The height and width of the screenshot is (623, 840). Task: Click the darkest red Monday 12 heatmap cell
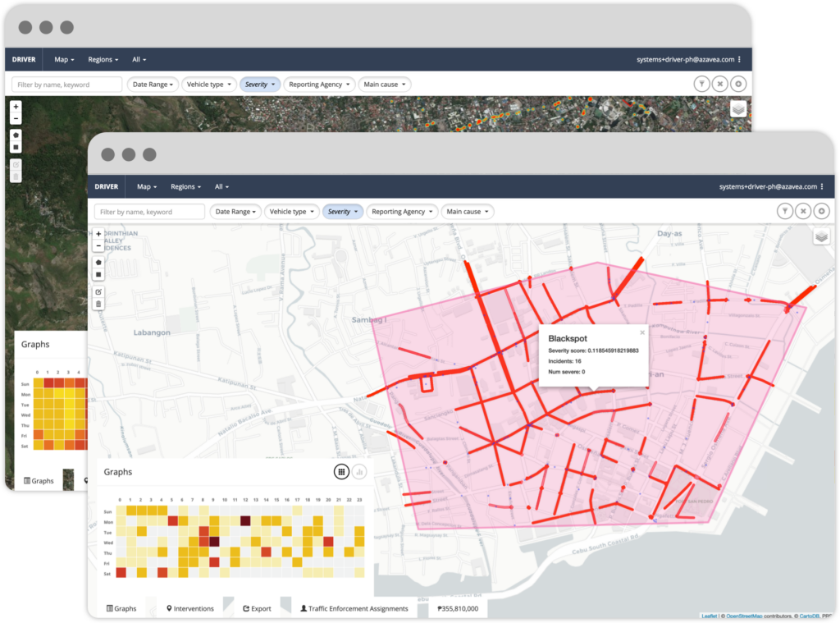click(245, 520)
